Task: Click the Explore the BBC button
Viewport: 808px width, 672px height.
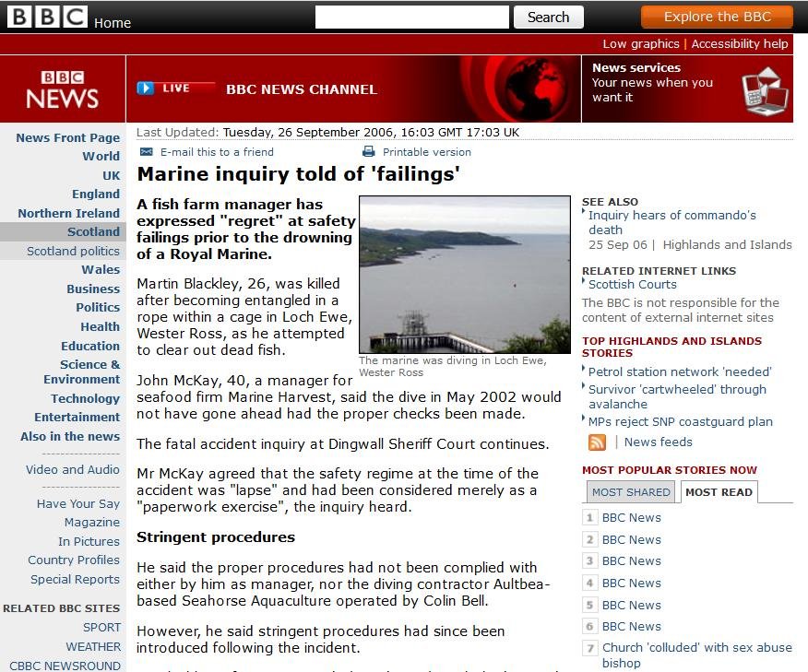Action: point(717,17)
